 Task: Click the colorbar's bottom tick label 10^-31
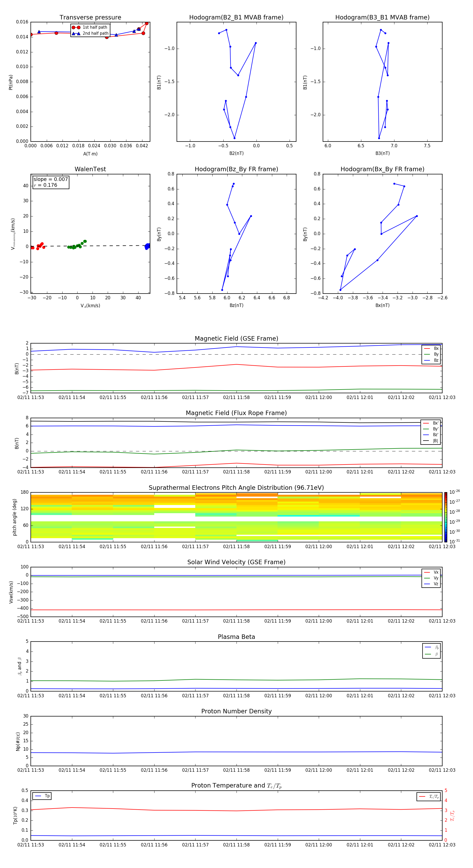point(455,542)
